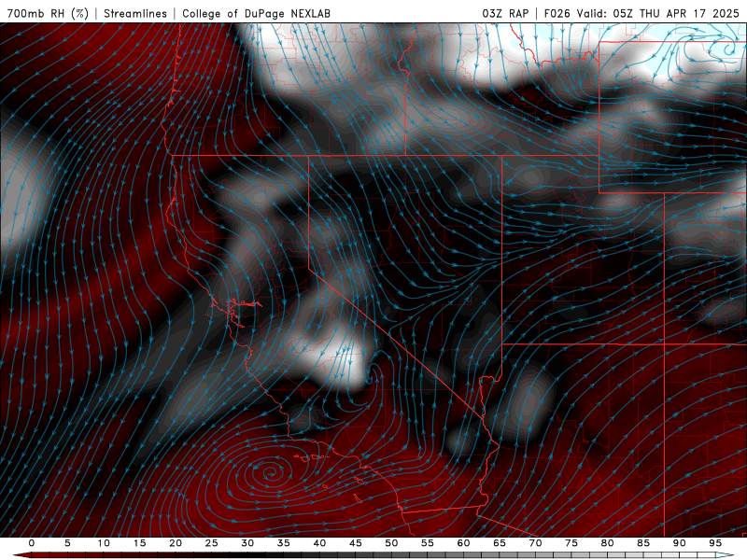Viewport: 747px width, 560px height.
Task: Click 'College of DuPage NEXLAB' text
Action: (x=256, y=13)
